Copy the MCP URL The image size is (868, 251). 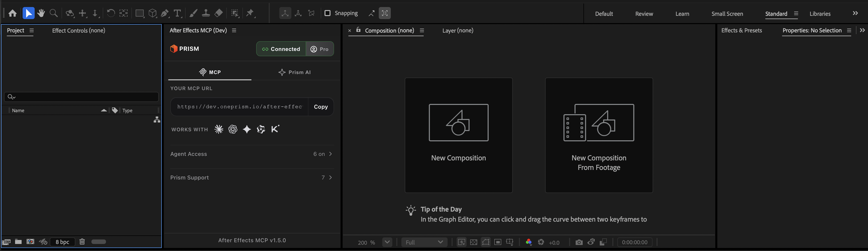click(321, 107)
